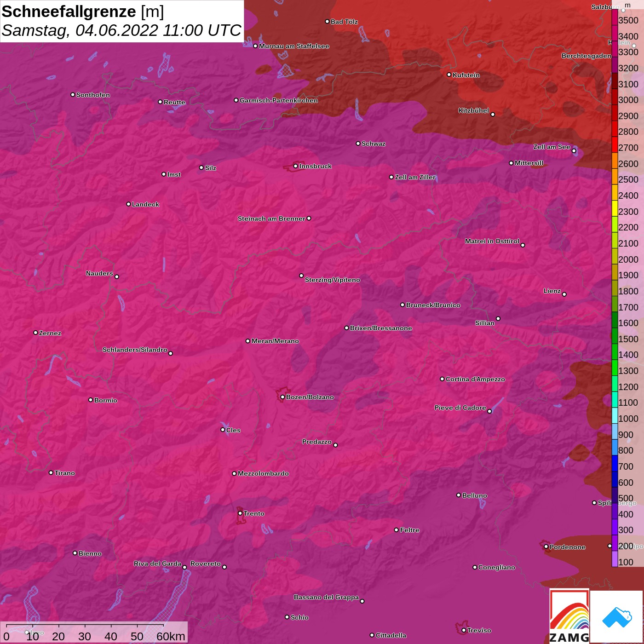Select the 1000 m cyan legend swatch
This screenshot has width=644, height=644.
[615, 415]
